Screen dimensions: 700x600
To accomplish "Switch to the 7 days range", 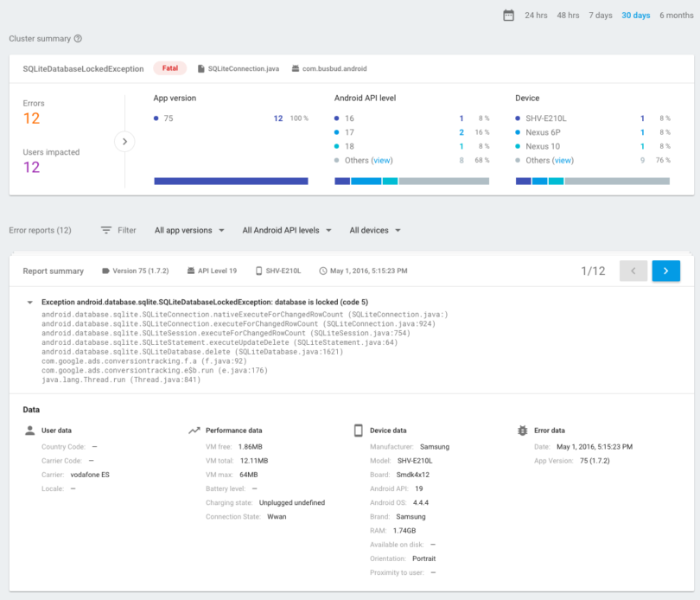I will (601, 16).
